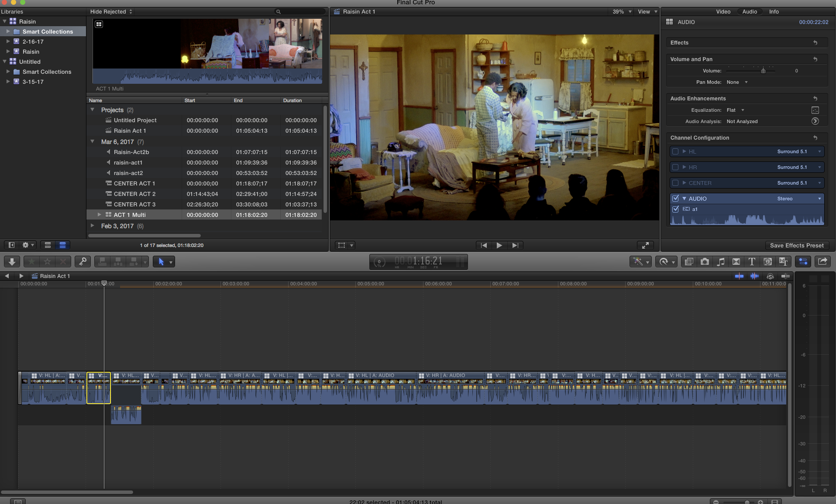Click the Share export button

point(822,261)
